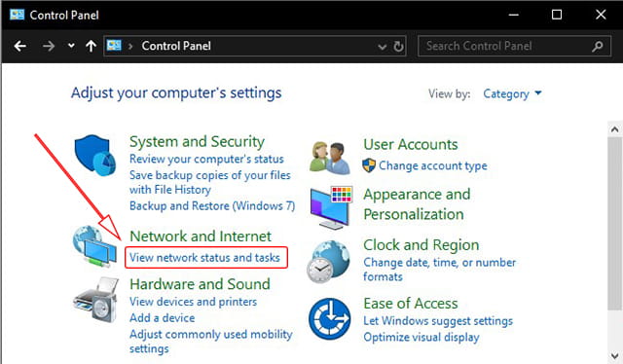Click the User Accounts people icon
Image resolution: width=623 pixels, height=364 pixels.
click(330, 158)
